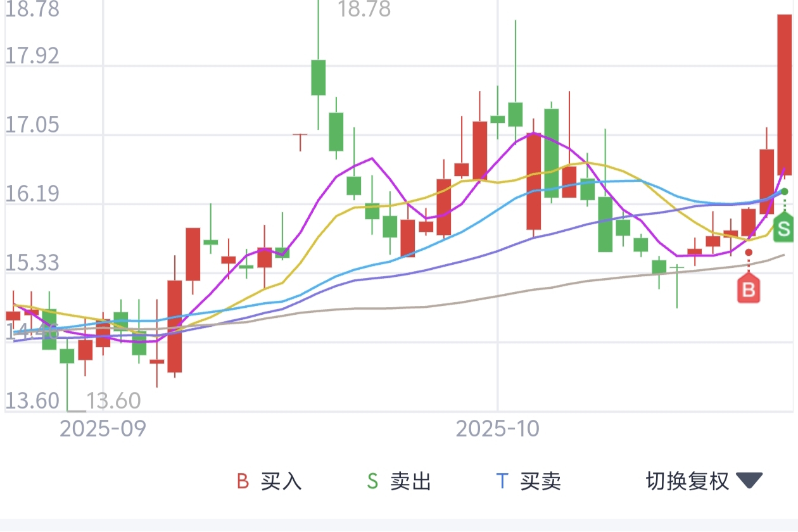Viewport: 798px width, 532px height.
Task: Tap the green candlestick below the 18.78 high
Action: (x=318, y=77)
